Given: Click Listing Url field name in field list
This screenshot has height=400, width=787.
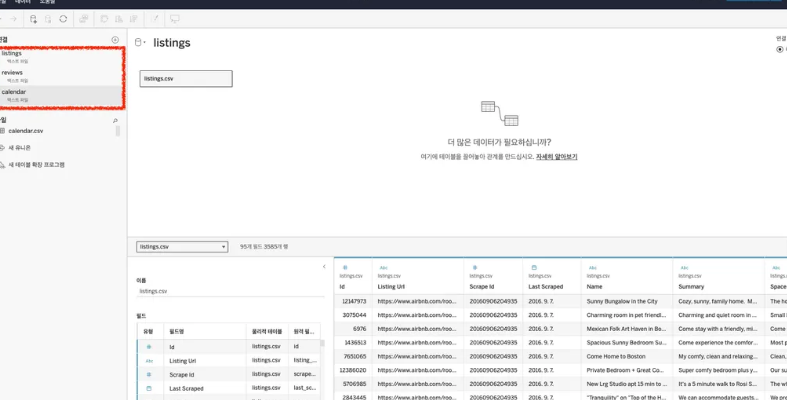Looking at the screenshot, I should (x=183, y=361).
